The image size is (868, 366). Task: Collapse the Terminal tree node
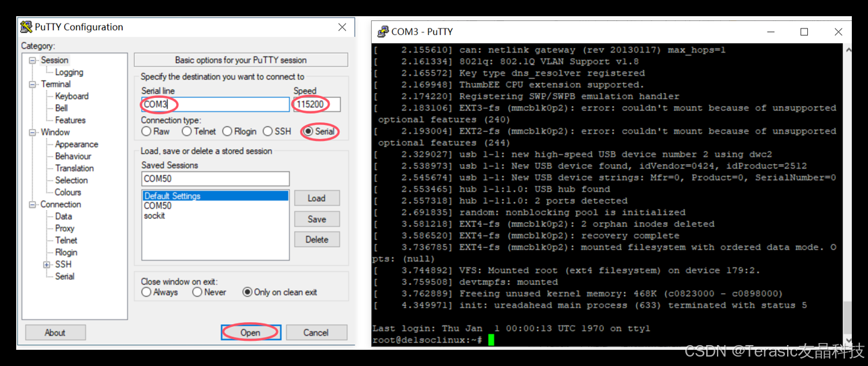pos(32,84)
